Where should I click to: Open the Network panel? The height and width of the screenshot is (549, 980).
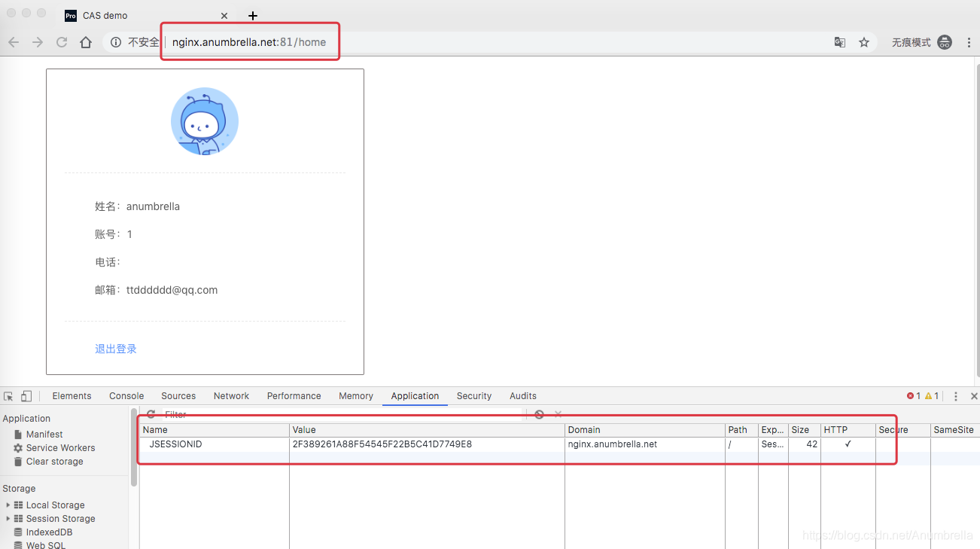(231, 396)
